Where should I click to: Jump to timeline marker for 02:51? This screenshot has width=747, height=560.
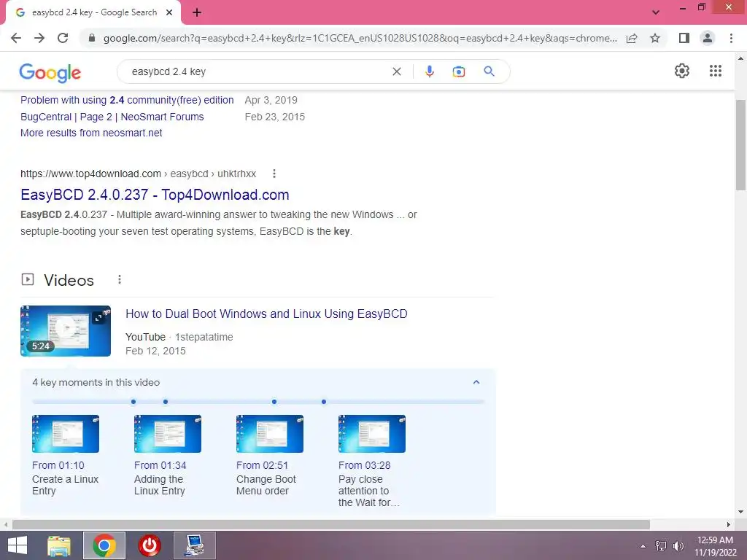[x=274, y=402]
